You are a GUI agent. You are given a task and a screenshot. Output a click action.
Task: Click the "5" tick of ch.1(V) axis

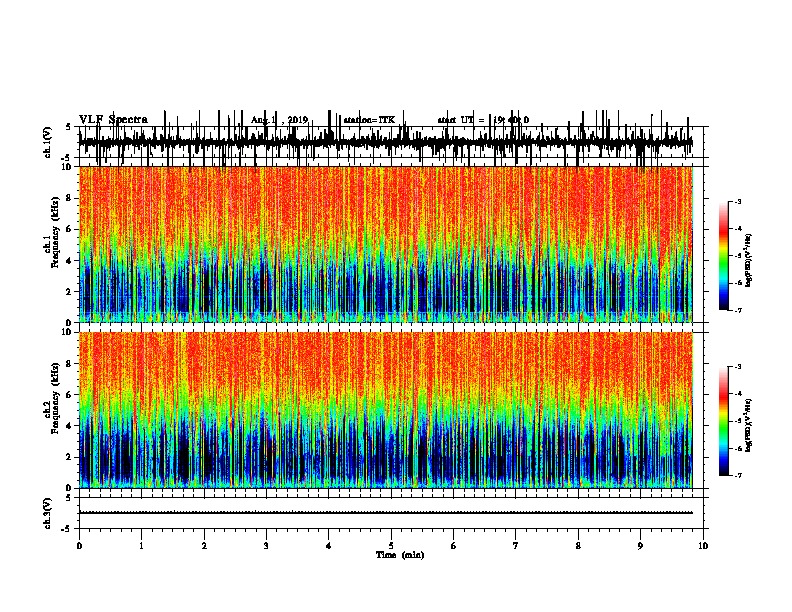pyautogui.click(x=68, y=127)
